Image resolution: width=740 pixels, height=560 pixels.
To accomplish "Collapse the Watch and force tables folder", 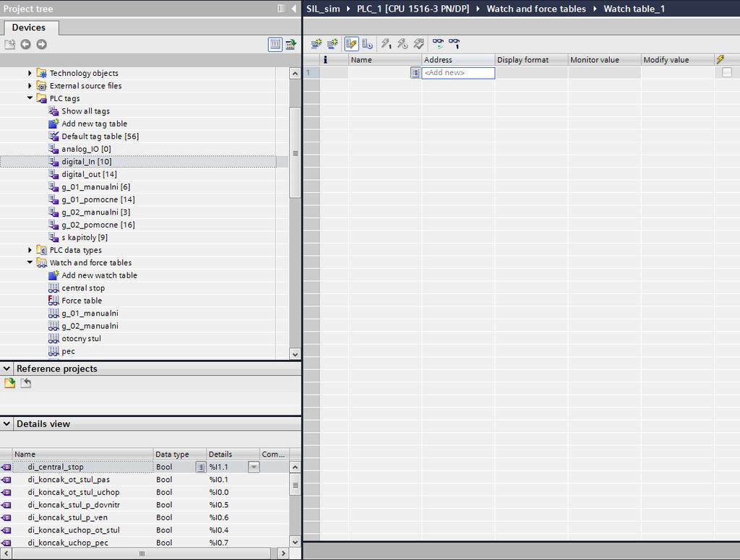I will point(30,262).
